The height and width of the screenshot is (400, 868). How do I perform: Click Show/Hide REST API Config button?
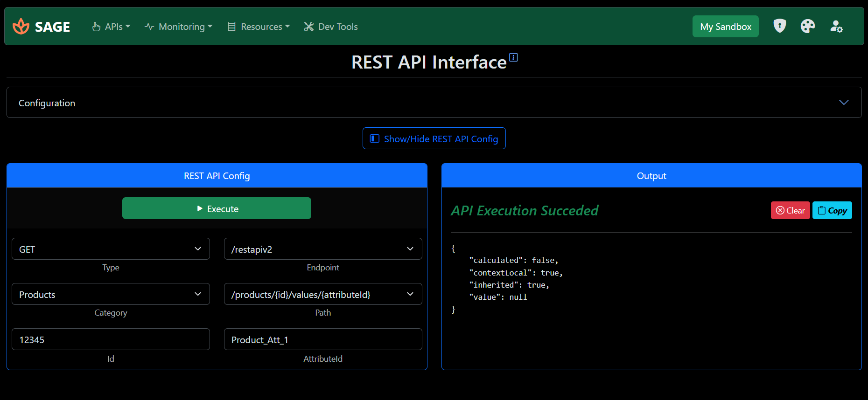click(x=434, y=138)
